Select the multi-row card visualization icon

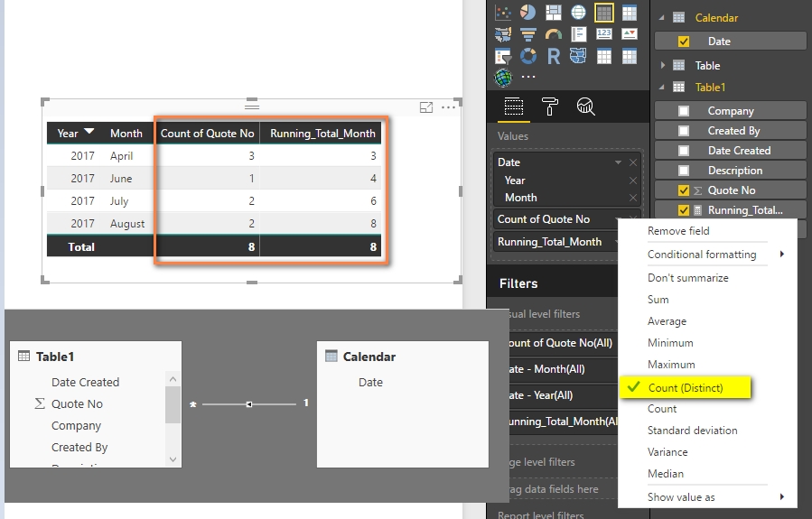[578, 34]
